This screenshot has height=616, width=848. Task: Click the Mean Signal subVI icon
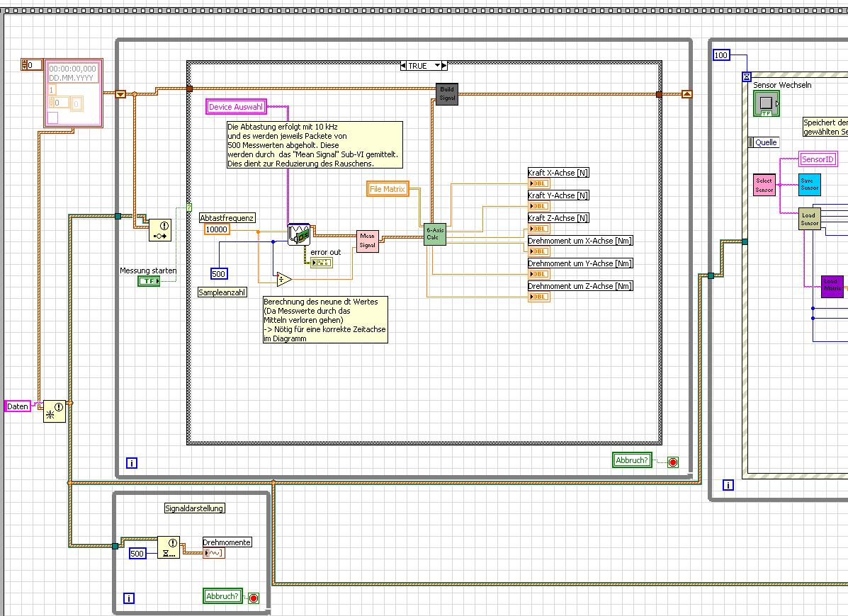367,240
